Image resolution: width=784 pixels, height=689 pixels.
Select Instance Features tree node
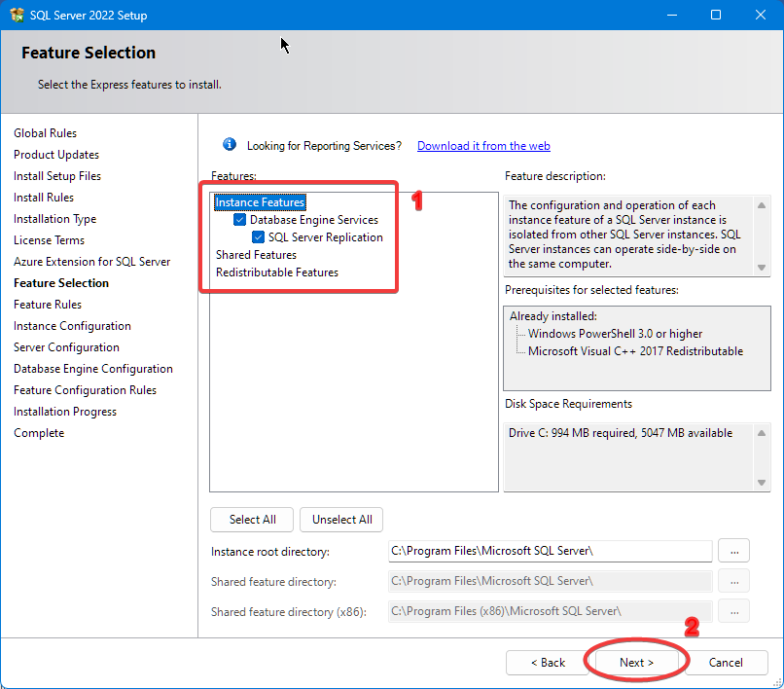pyautogui.click(x=260, y=202)
